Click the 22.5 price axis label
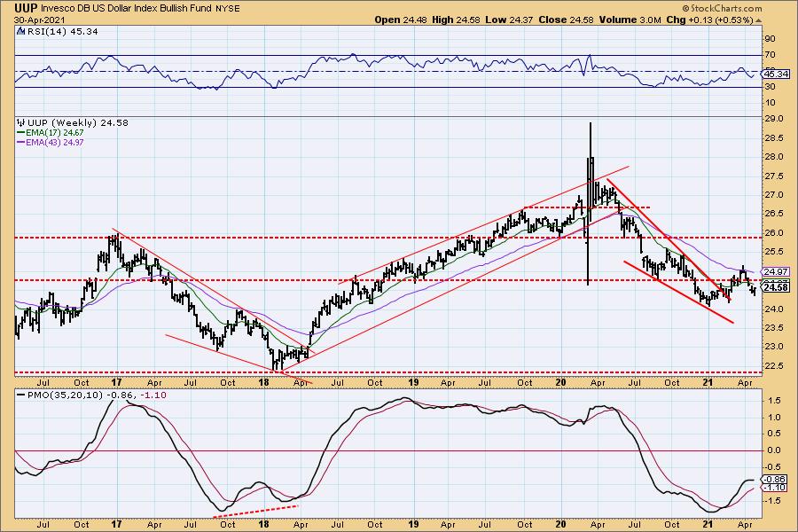Screen dimensions: 798x532 [x=773, y=365]
